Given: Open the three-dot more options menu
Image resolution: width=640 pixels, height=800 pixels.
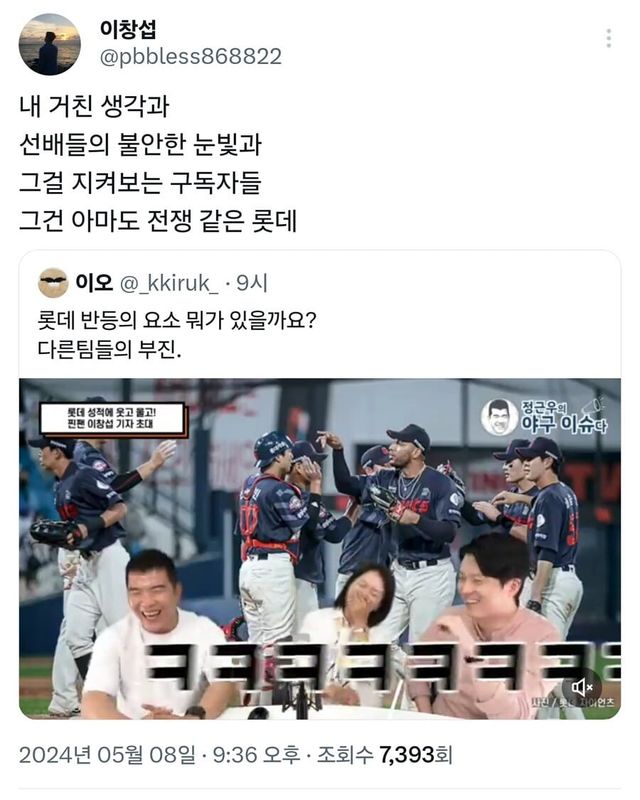Looking at the screenshot, I should [608, 38].
